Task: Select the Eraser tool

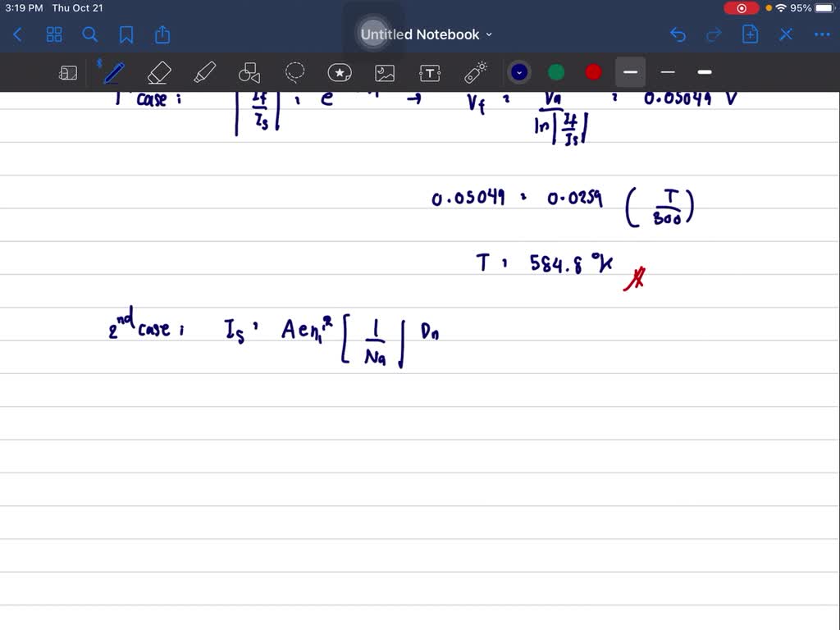Action: coord(158,73)
